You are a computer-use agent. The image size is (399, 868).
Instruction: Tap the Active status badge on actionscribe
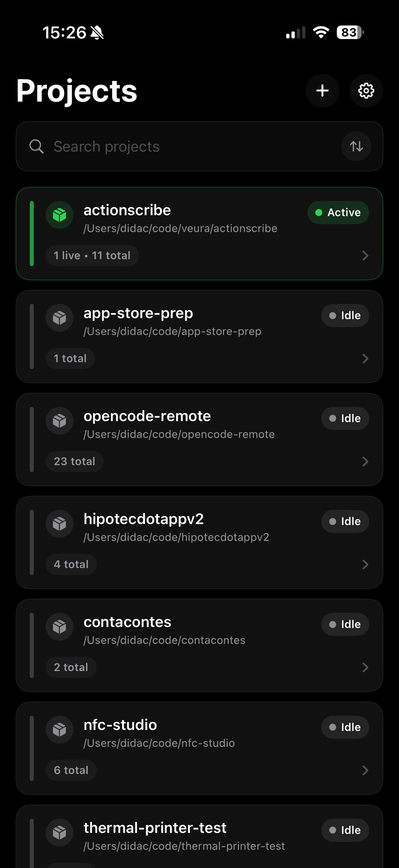point(338,213)
